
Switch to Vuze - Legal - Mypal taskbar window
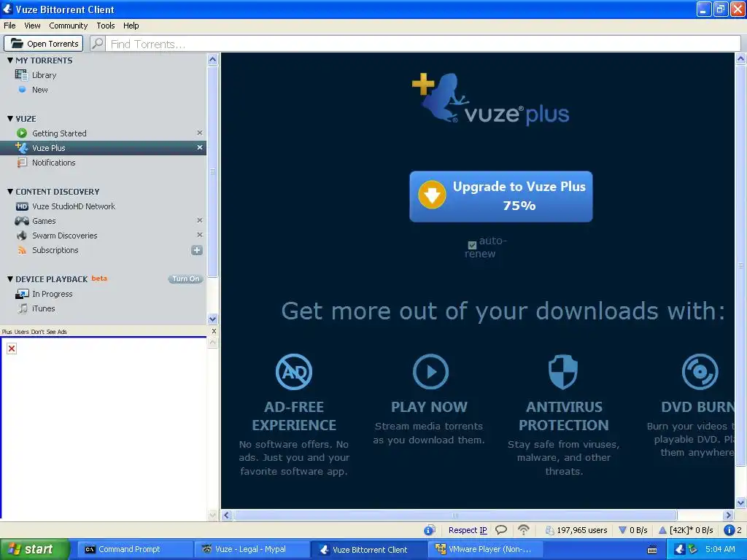(251, 550)
